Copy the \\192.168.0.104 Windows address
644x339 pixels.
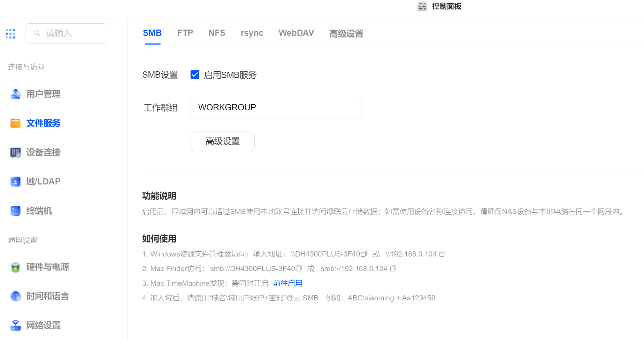point(442,254)
